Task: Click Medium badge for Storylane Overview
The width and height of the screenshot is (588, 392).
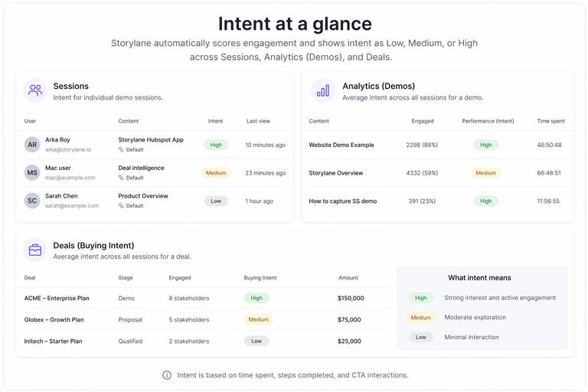Action: pos(486,173)
